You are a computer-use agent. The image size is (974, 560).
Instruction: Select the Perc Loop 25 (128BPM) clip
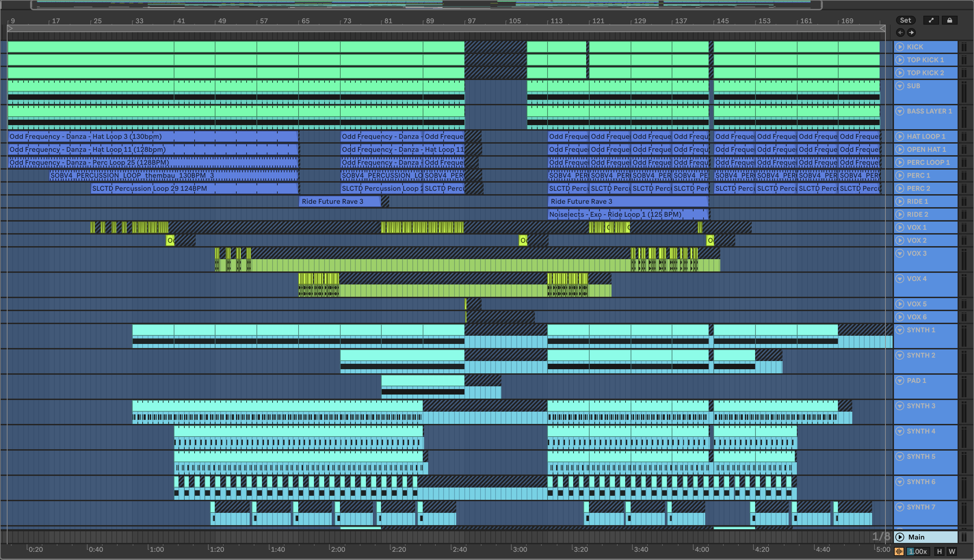pyautogui.click(x=153, y=162)
